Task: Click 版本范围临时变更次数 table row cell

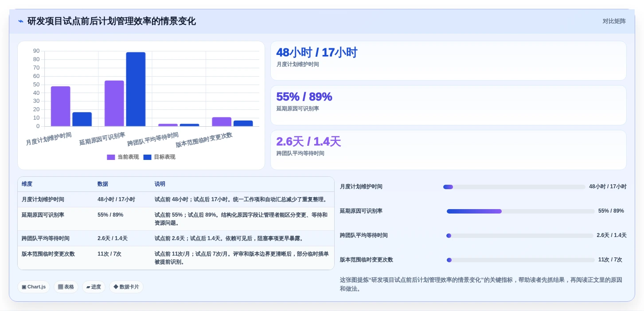Action: (x=56, y=258)
